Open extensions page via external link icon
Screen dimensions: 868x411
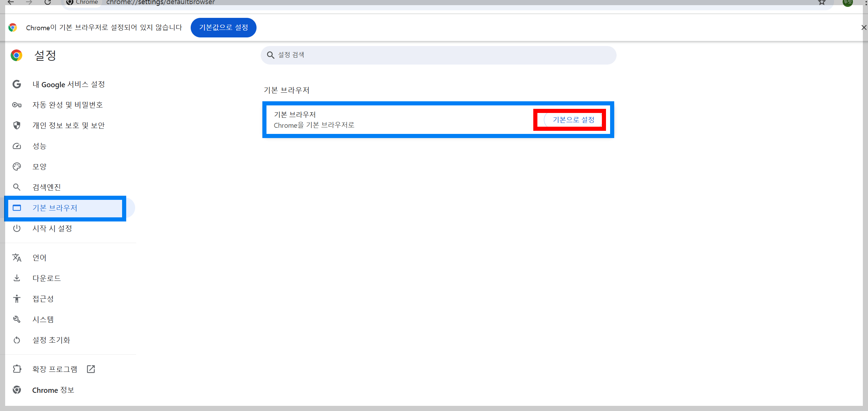coord(91,369)
